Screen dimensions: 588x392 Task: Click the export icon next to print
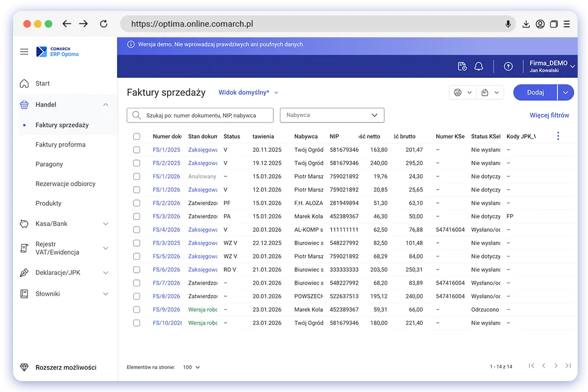coord(485,93)
